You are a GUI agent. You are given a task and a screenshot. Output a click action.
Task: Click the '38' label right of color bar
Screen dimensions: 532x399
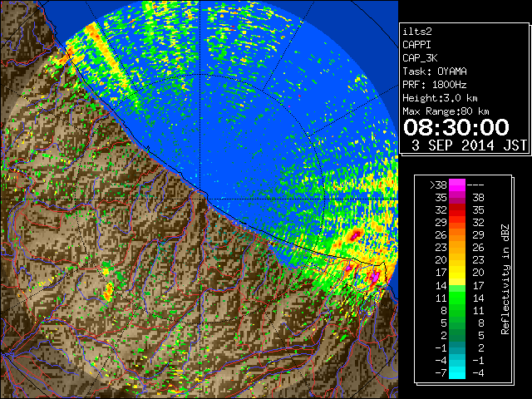pyautogui.click(x=479, y=198)
